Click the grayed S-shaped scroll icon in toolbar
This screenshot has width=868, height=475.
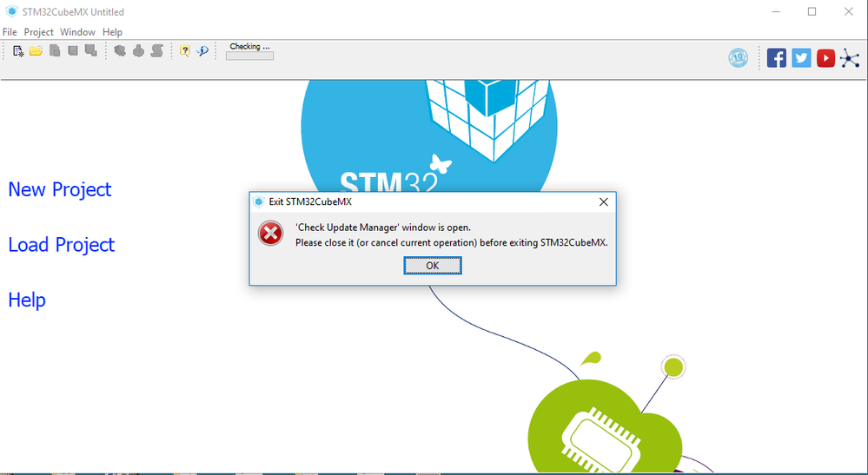point(157,51)
